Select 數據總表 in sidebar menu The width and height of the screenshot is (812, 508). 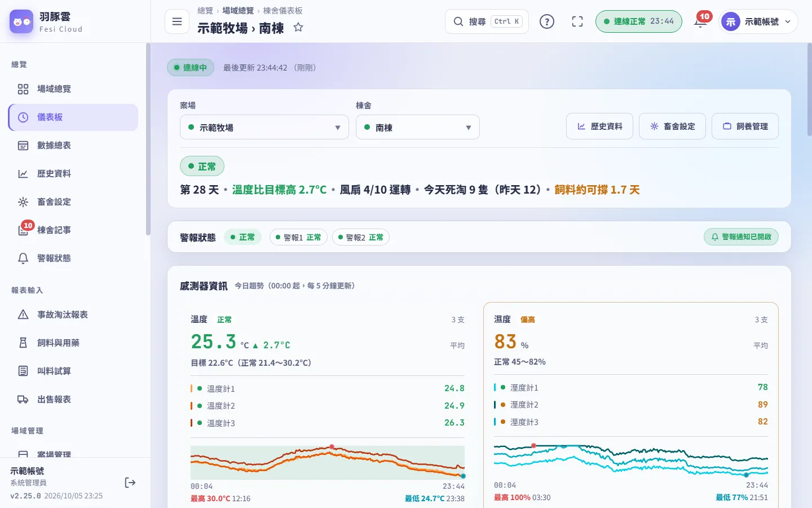(73, 145)
